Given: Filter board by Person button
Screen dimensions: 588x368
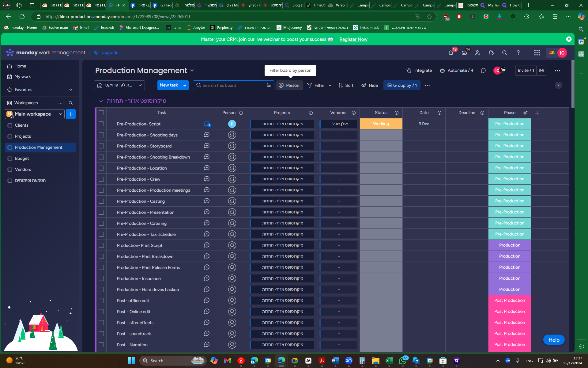Looking at the screenshot, I should 289,85.
